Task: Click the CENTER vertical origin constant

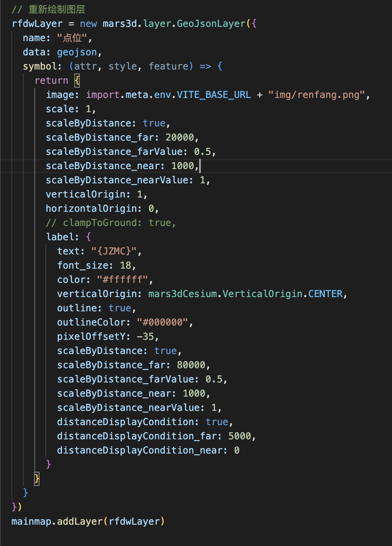Action: [326, 294]
